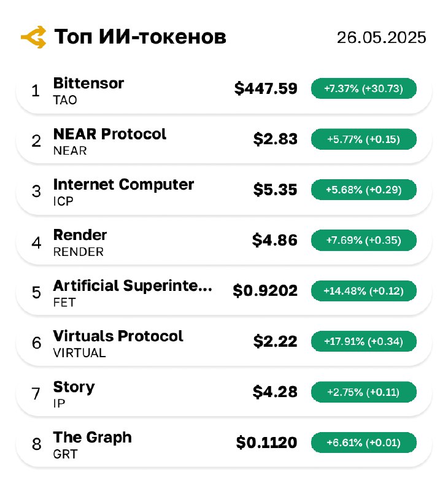Select Artificial Superintelligence FET row

[x=224, y=293]
